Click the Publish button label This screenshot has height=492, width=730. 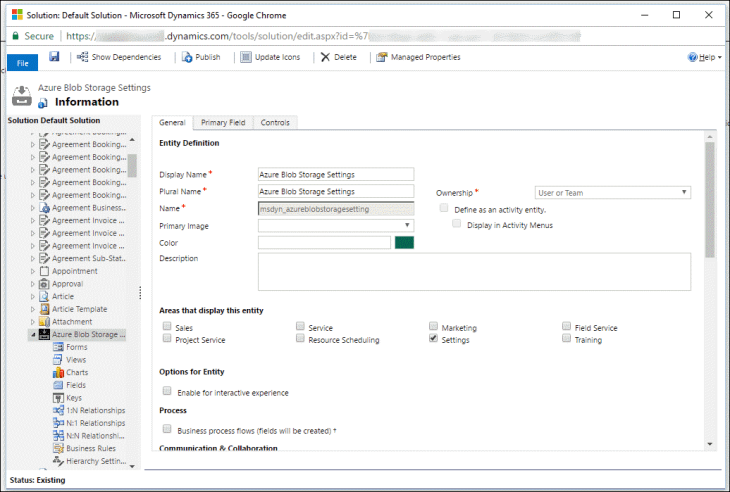click(x=208, y=57)
